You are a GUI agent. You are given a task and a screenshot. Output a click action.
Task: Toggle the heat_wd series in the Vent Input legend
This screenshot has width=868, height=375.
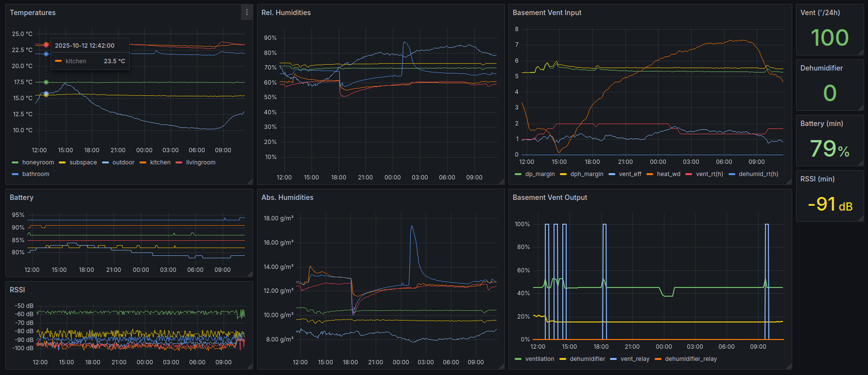click(x=668, y=174)
